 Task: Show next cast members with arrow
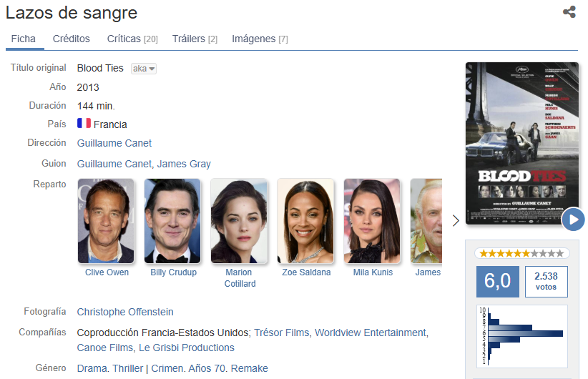(456, 220)
